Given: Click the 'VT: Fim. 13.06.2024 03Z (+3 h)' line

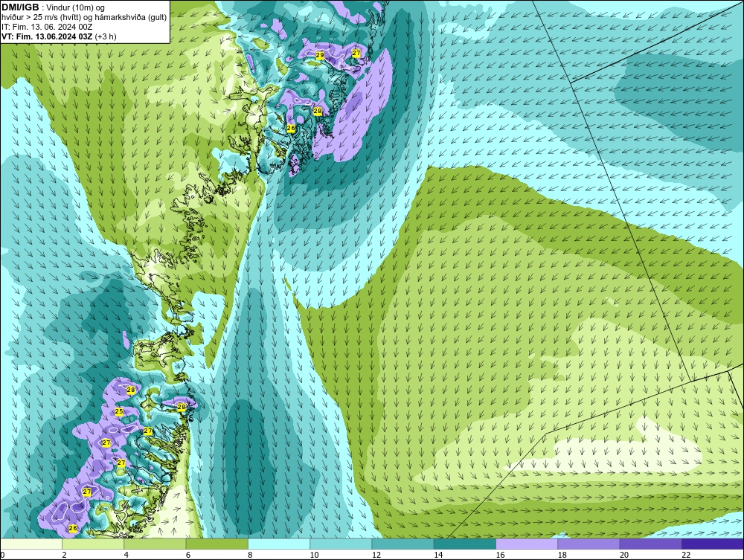Looking at the screenshot, I should pyautogui.click(x=59, y=36).
